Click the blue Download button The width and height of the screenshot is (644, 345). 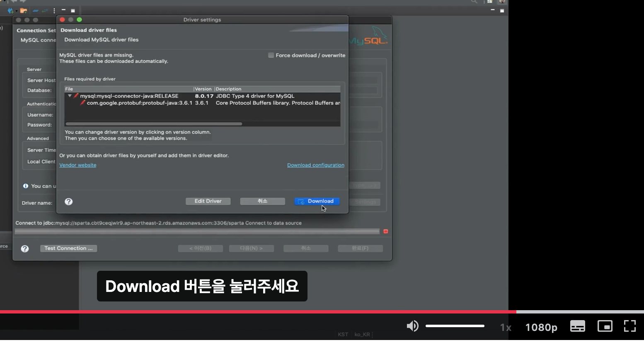(317, 201)
